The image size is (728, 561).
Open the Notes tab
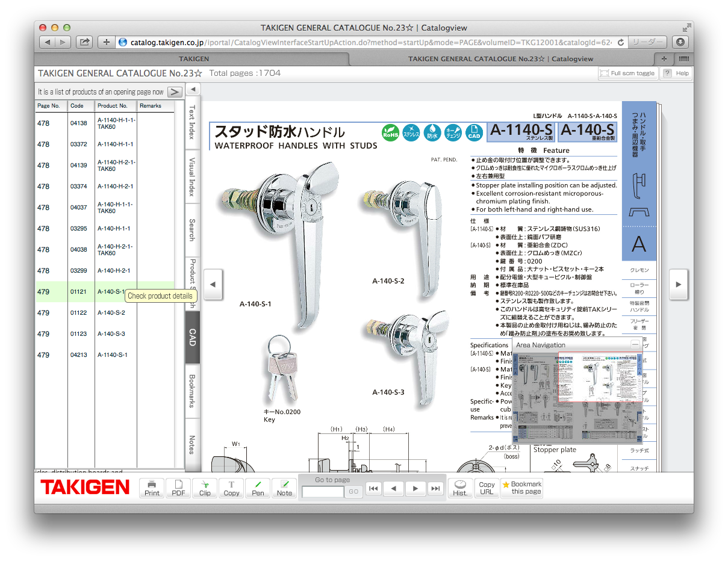click(x=192, y=444)
